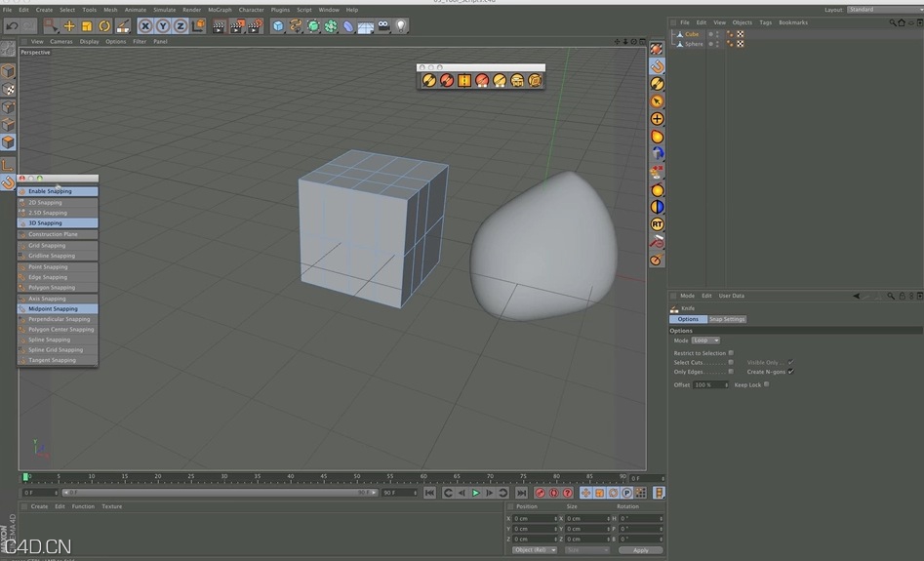The width and height of the screenshot is (924, 561).
Task: Click the plus circle icon in right palette
Action: [657, 119]
